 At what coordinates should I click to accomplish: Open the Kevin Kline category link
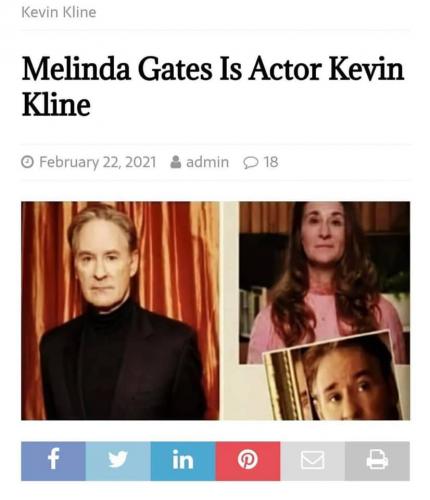click(x=59, y=12)
